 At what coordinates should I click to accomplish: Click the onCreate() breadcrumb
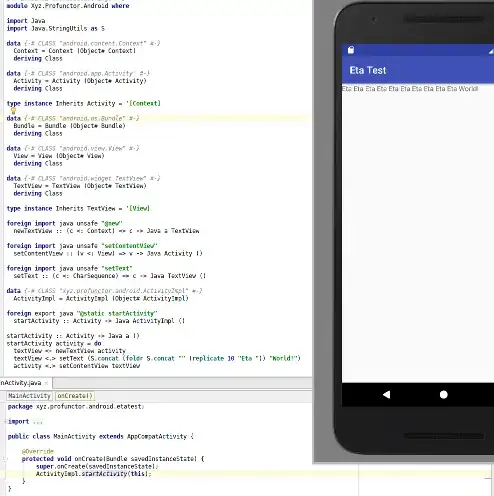pos(75,396)
